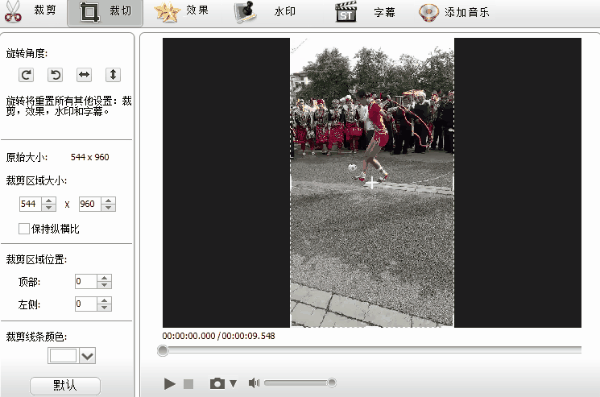This screenshot has width=600, height=397.
Task: Open the snapshot options dropdown arrow
Action: (233, 383)
